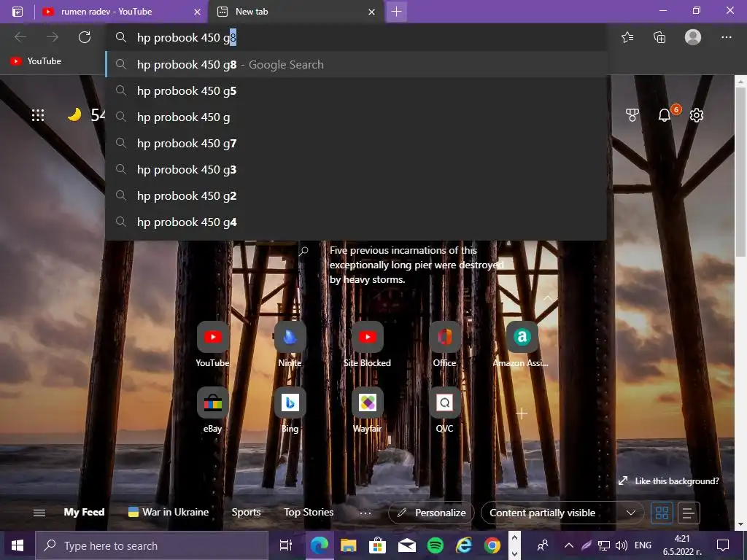Open the Action Center notifications

coord(723,545)
